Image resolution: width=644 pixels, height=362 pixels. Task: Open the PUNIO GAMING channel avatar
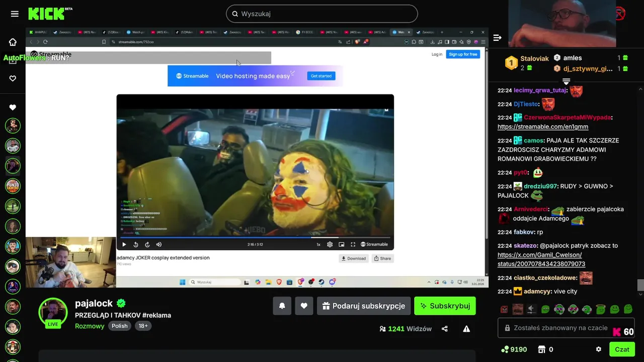pyautogui.click(x=13, y=186)
